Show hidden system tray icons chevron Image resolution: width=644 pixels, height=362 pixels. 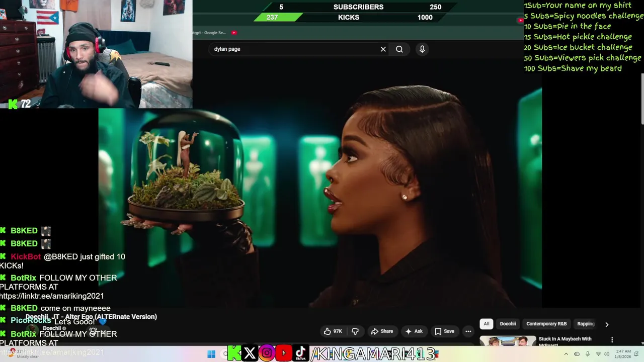567,354
